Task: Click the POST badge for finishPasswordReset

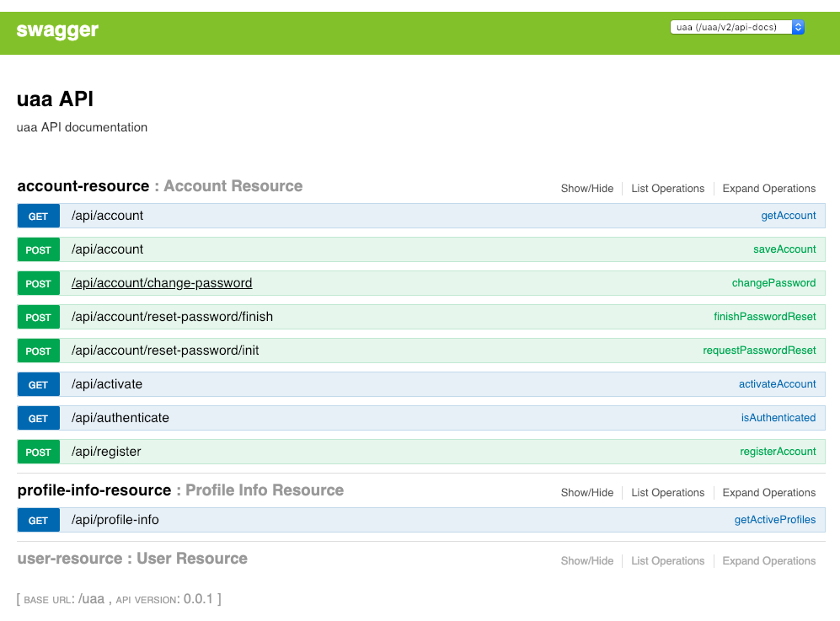Action: [x=38, y=317]
